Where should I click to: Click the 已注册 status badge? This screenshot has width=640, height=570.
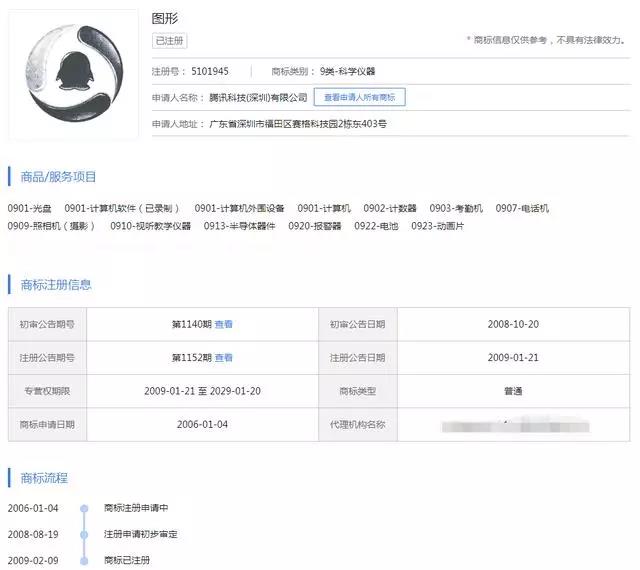(x=169, y=41)
